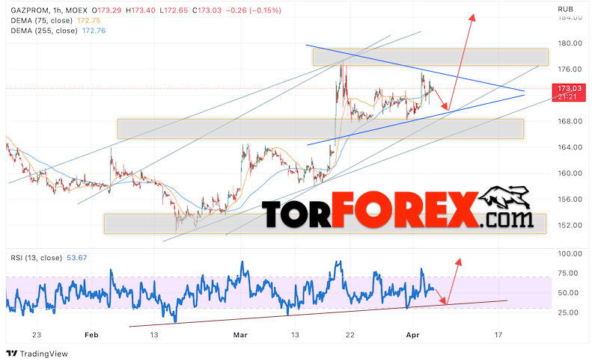Click the Feb date axis label
This screenshot has height=364, width=595.
91,335
